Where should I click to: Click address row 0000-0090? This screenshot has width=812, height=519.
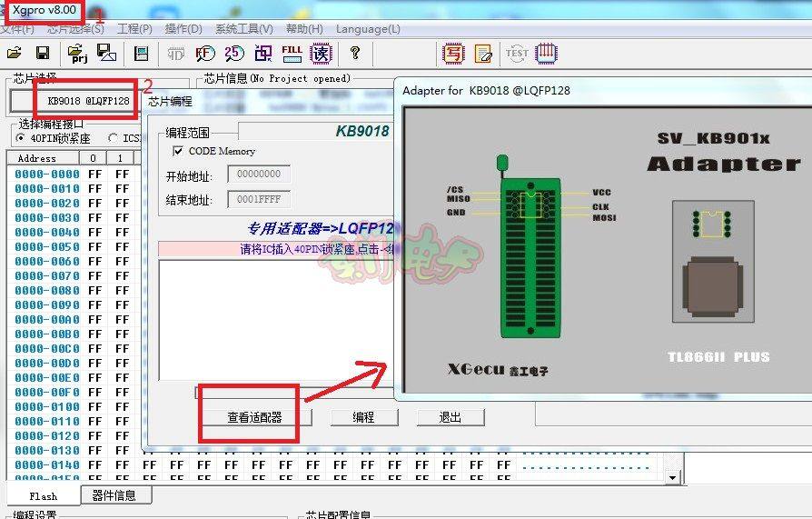pyautogui.click(x=47, y=304)
